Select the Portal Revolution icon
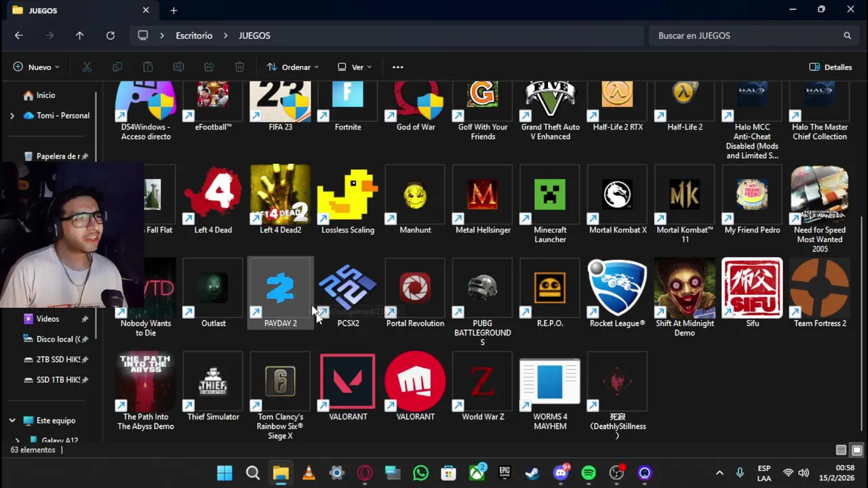 tap(415, 288)
